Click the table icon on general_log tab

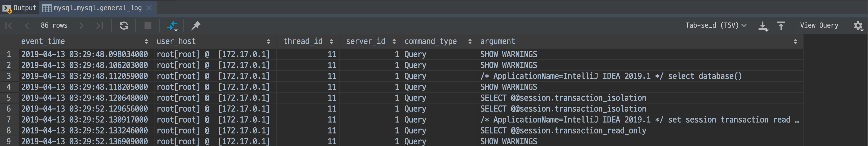47,8
